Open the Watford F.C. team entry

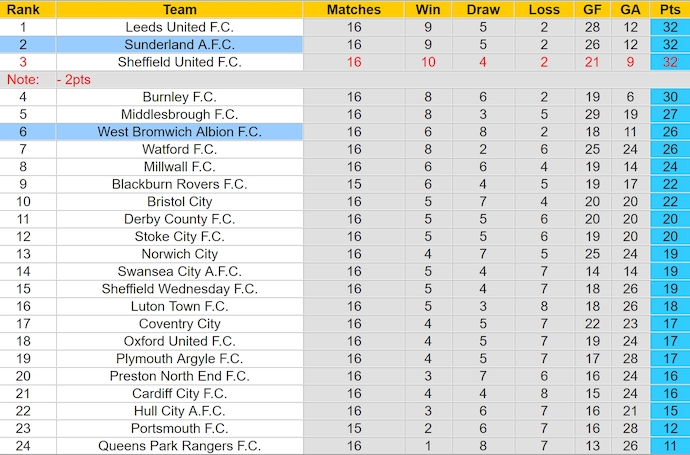coord(180,149)
